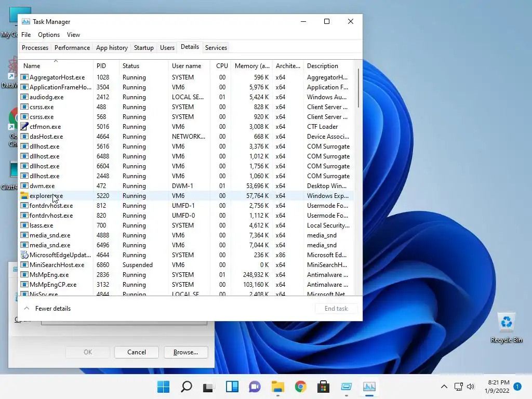Sort by the Description column header

tap(328, 66)
